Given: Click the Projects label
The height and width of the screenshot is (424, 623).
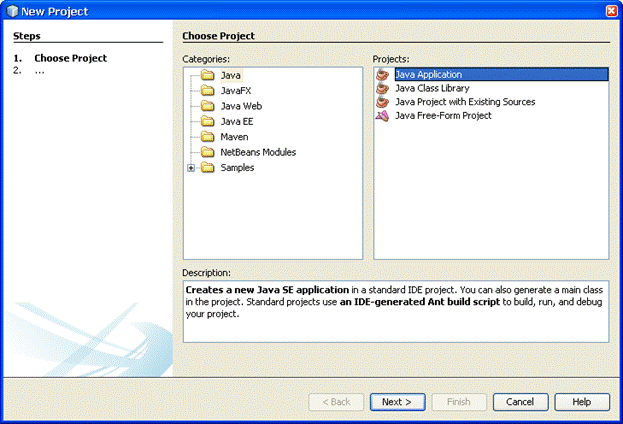Looking at the screenshot, I should (x=391, y=59).
